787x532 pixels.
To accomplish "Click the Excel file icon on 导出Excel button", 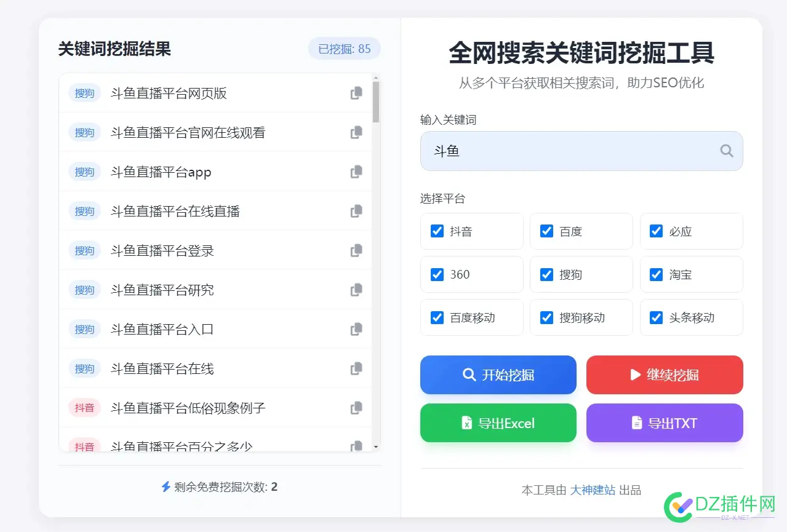I will pyautogui.click(x=466, y=423).
